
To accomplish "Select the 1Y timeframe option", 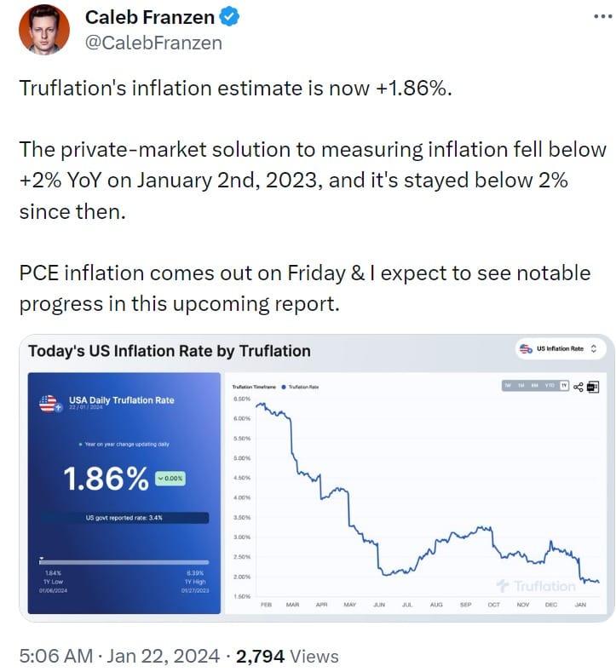I will click(564, 386).
